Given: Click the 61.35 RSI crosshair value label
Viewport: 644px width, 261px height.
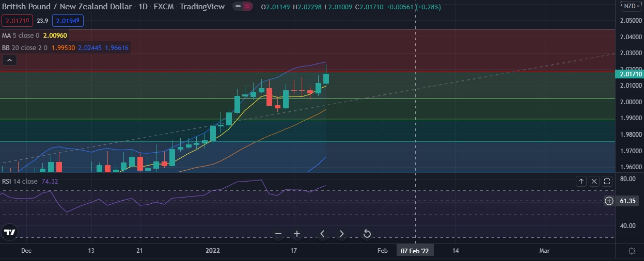Looking at the screenshot, I should click(x=628, y=201).
